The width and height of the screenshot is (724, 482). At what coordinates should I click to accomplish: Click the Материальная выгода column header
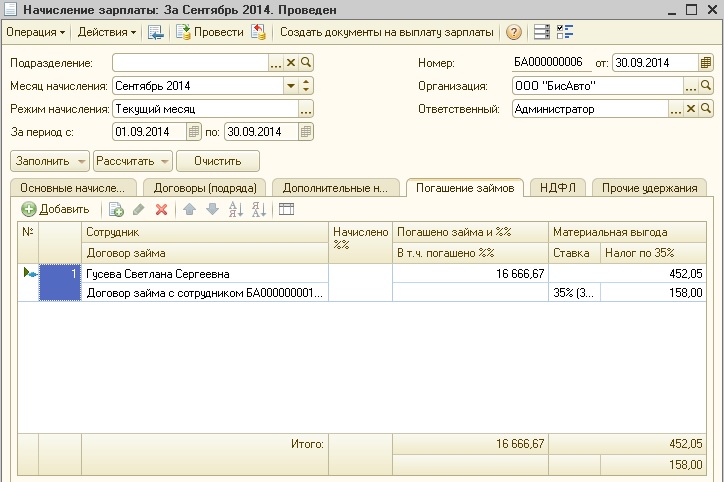point(627,232)
